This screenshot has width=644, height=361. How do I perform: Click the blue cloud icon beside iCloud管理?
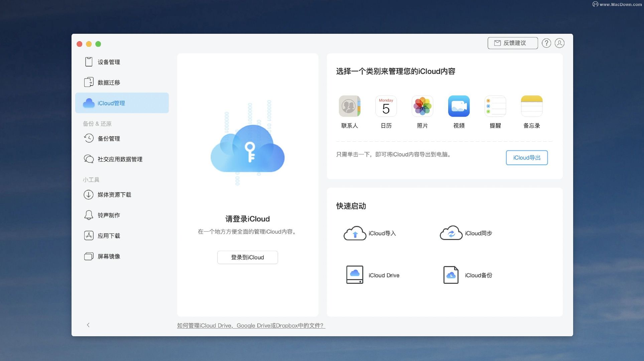tap(89, 103)
